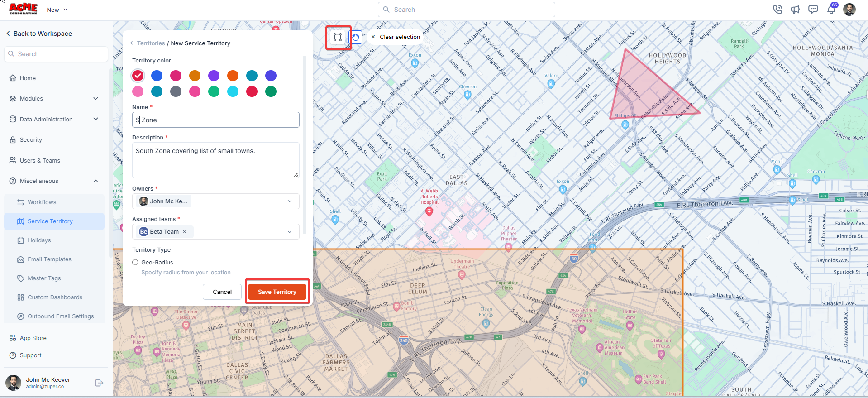Click the Clear selection X icon

pyautogui.click(x=373, y=37)
